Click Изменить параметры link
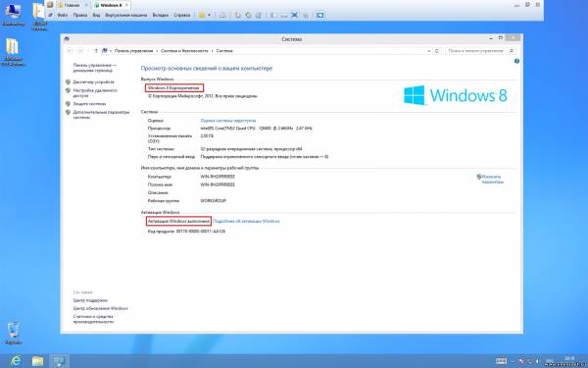 click(x=492, y=180)
